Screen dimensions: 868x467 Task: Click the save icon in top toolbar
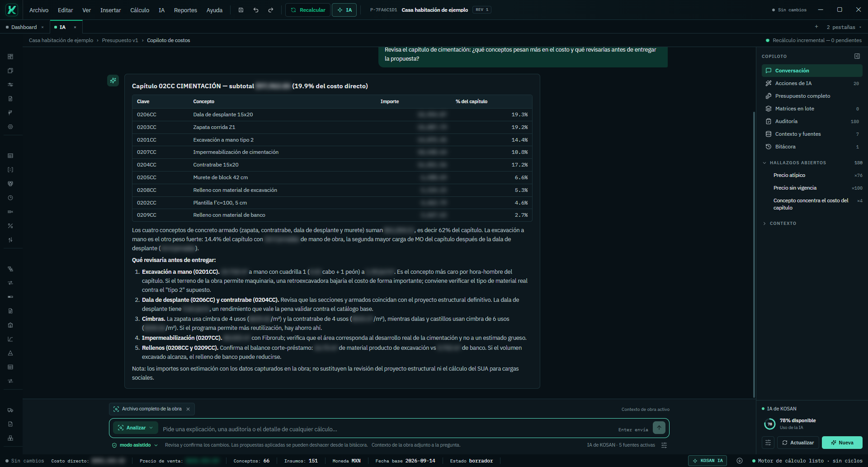[241, 10]
